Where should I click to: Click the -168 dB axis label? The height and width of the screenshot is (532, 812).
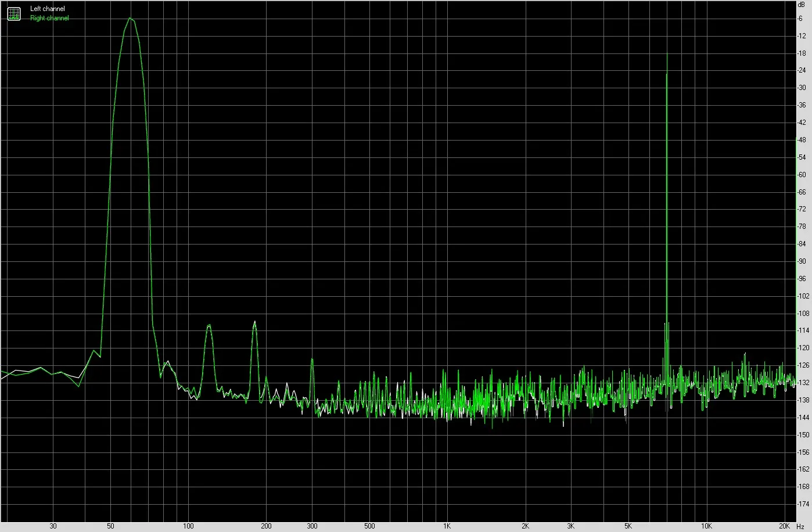click(x=803, y=487)
